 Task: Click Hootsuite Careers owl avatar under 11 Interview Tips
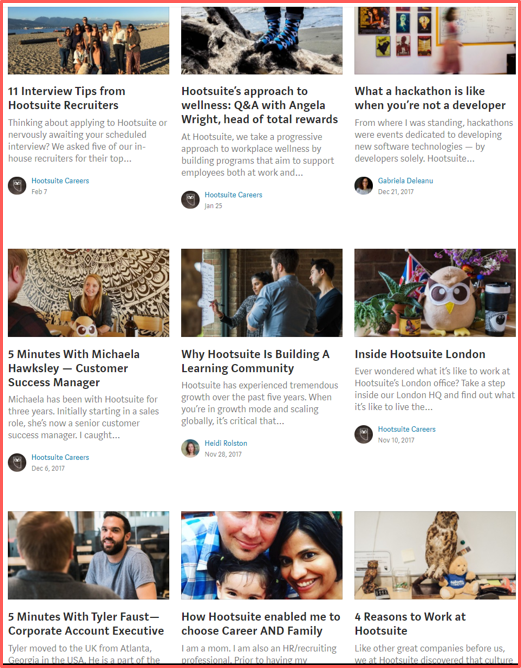[x=17, y=186]
